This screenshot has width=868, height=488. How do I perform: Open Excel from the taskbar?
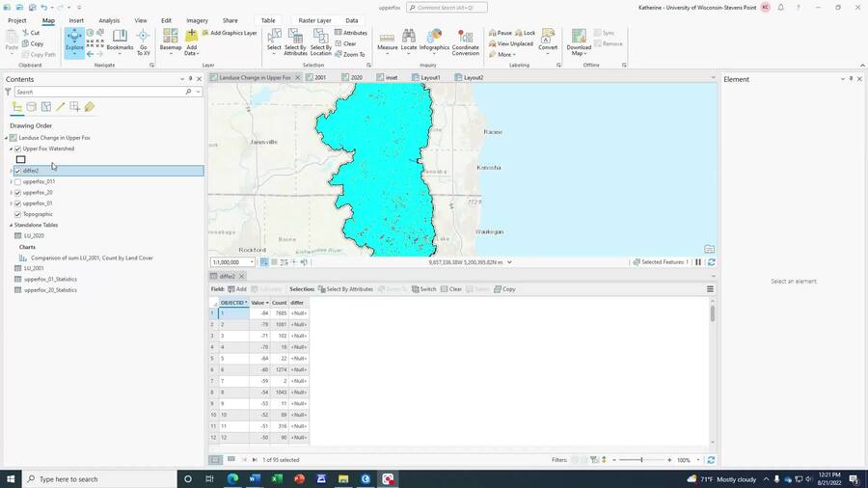[x=277, y=479]
